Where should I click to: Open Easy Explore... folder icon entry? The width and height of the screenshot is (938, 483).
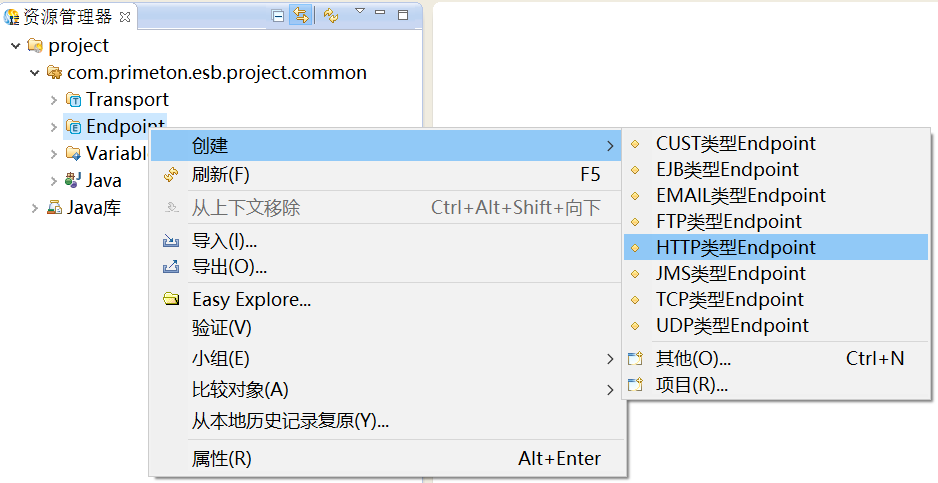pyautogui.click(x=171, y=299)
